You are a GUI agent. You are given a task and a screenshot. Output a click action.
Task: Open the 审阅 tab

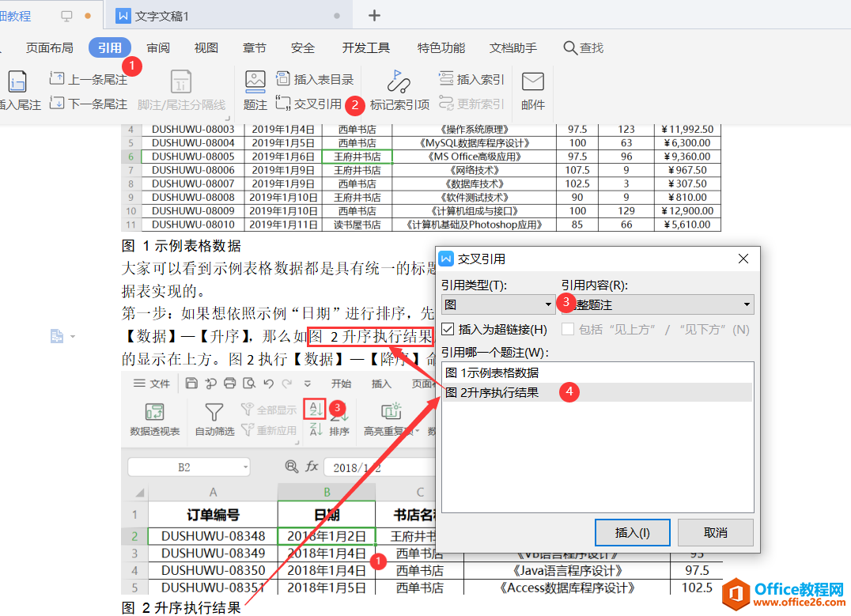[x=158, y=47]
